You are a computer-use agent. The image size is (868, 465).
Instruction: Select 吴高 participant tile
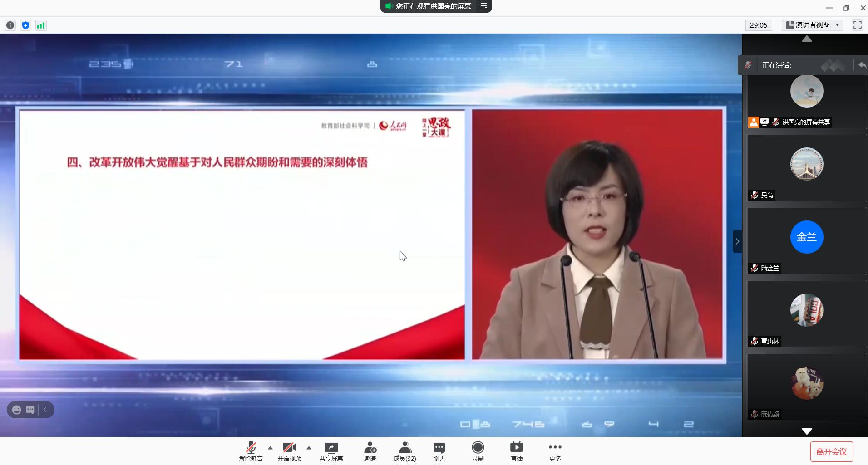(807, 168)
